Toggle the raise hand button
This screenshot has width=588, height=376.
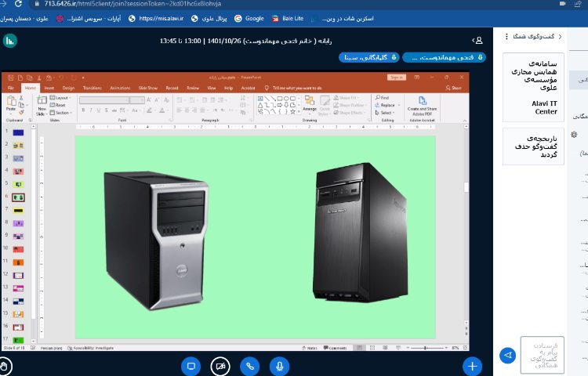[x=5, y=366]
